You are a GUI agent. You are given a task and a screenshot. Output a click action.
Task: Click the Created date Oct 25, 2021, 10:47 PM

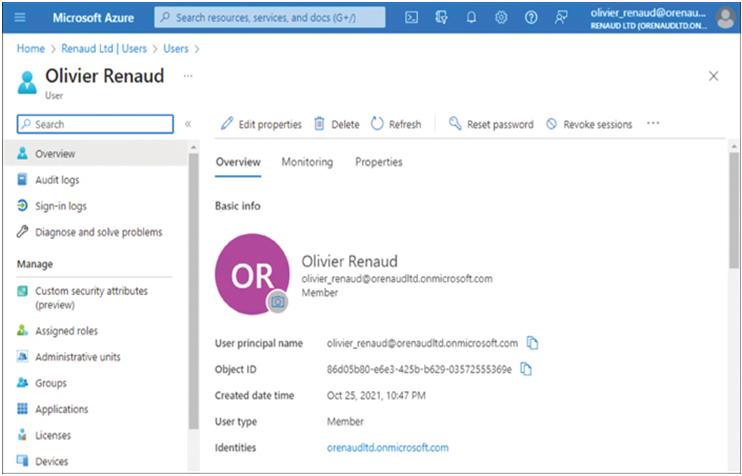click(x=376, y=395)
